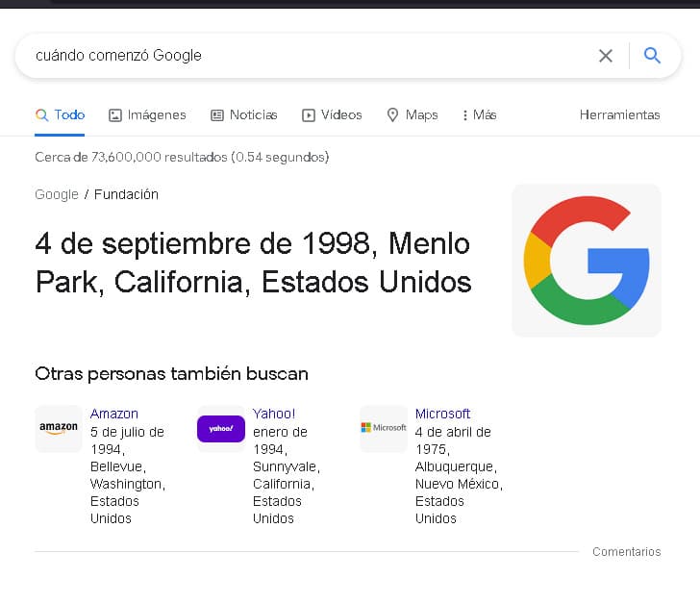700x604 pixels.
Task: Click the result count text 'Cerca de 73,600,000 resultados'
Action: [131, 157]
